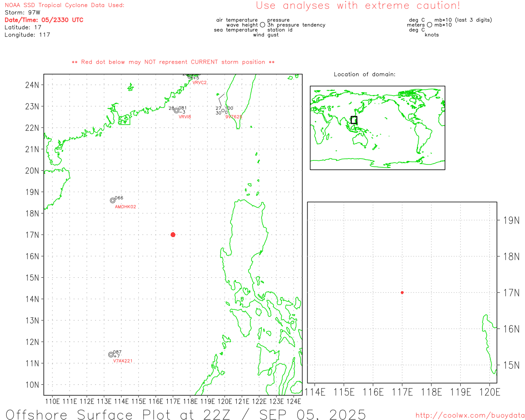Click the pressure value 081 at VRVI8
This screenshot has width=525, height=420.
pos(183,108)
